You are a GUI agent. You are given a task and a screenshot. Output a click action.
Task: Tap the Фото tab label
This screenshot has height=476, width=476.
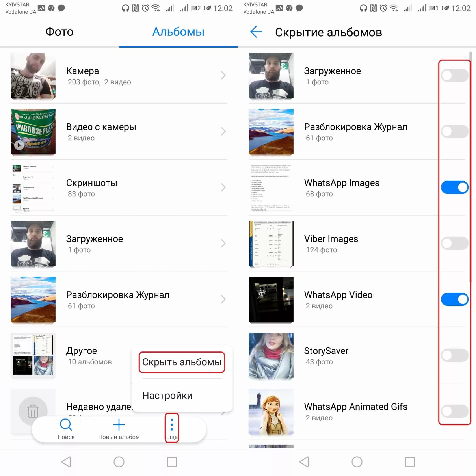59,31
